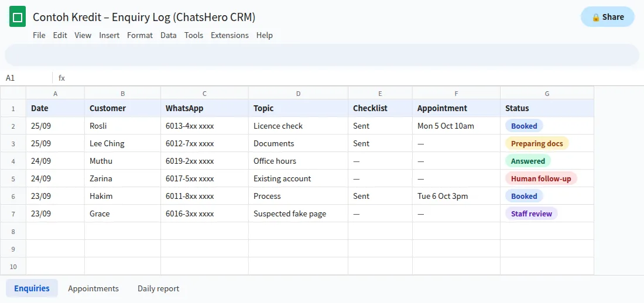Click the 6017-5xx xxxx WhatsApp number
The height and width of the screenshot is (303, 644).
coord(190,178)
